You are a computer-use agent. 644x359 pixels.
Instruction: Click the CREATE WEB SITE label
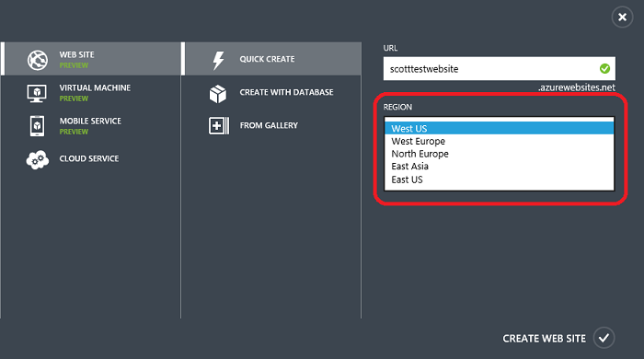tap(545, 339)
